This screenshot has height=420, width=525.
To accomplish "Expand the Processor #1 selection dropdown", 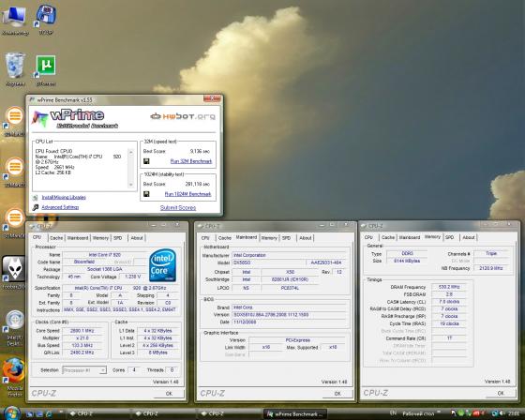I will coord(103,370).
